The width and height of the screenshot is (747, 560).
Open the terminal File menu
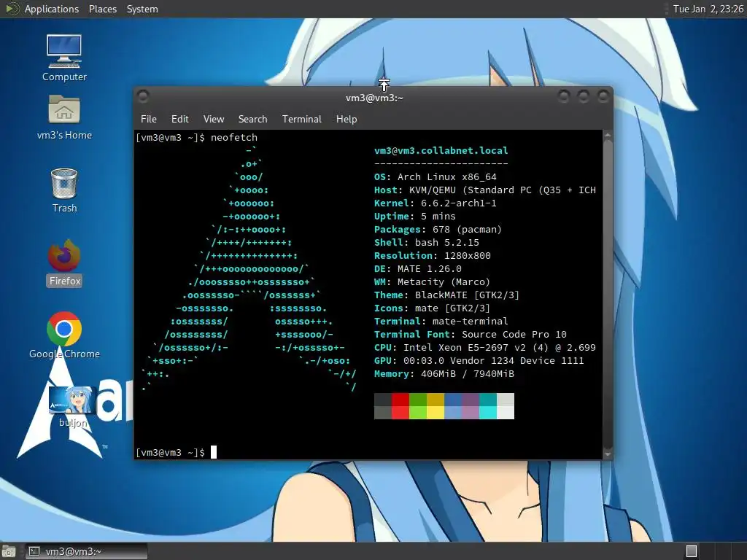[x=149, y=119]
